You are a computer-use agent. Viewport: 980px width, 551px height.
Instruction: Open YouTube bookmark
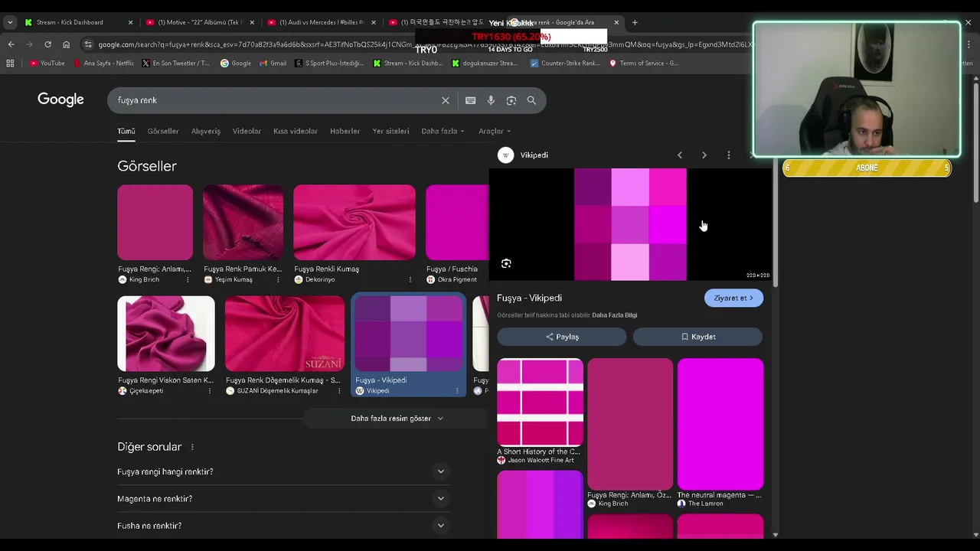click(47, 64)
